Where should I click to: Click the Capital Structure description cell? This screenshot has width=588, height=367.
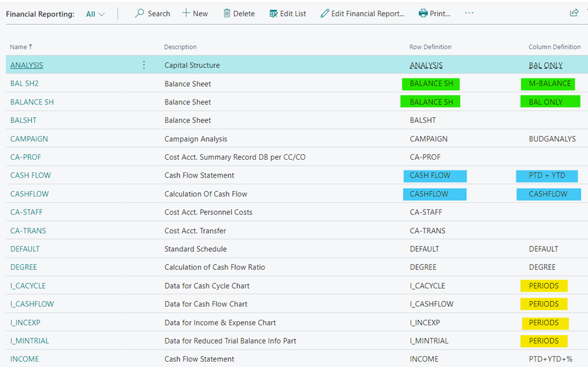tap(192, 65)
